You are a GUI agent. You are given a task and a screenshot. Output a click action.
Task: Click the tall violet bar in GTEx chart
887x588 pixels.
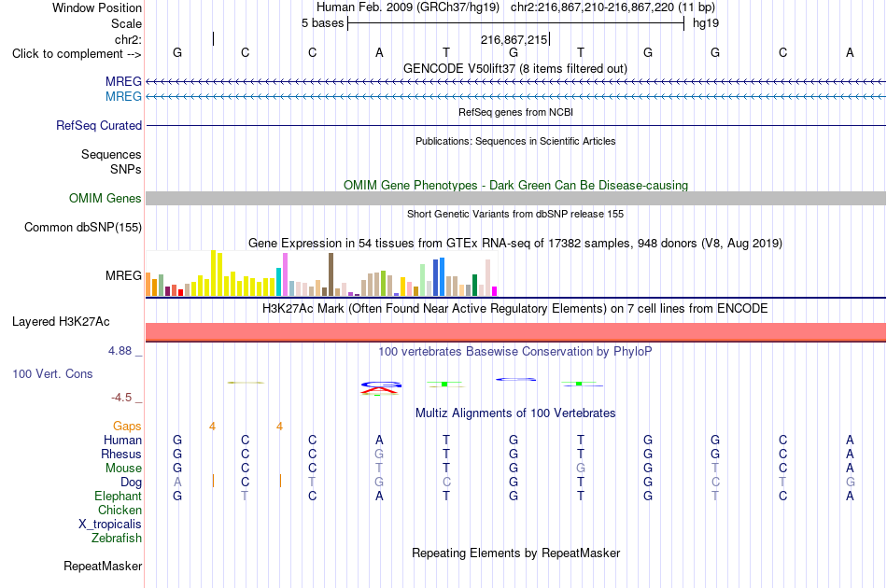coord(285,274)
